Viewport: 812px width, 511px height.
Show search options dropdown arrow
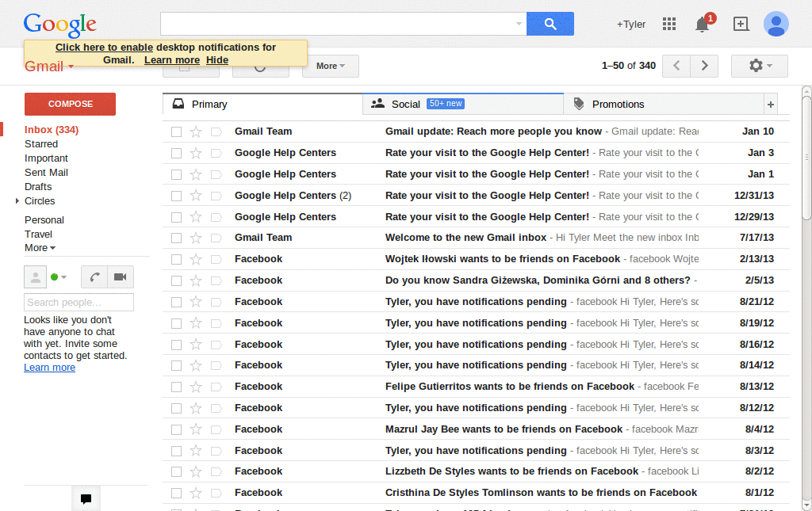coord(519,24)
